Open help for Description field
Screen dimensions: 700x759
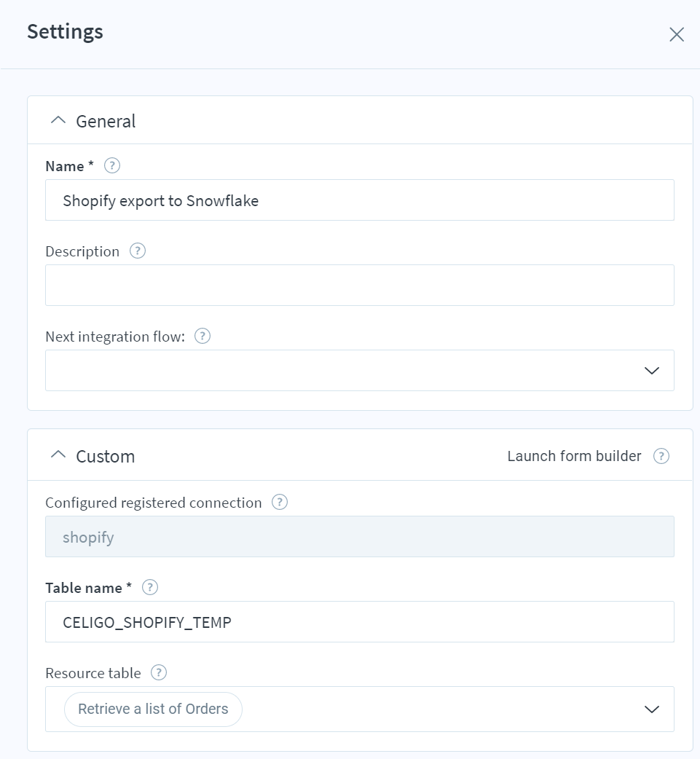pyautogui.click(x=138, y=251)
